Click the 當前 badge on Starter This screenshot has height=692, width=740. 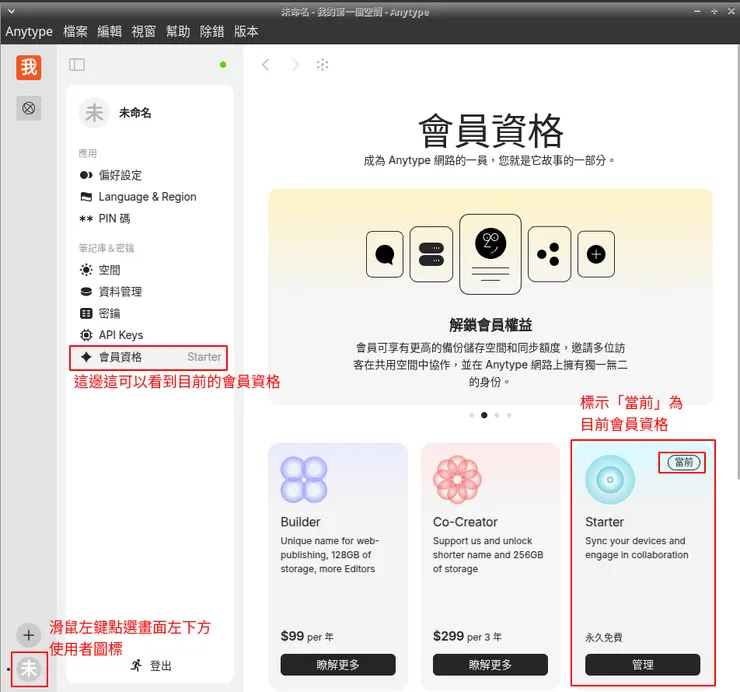(x=683, y=462)
